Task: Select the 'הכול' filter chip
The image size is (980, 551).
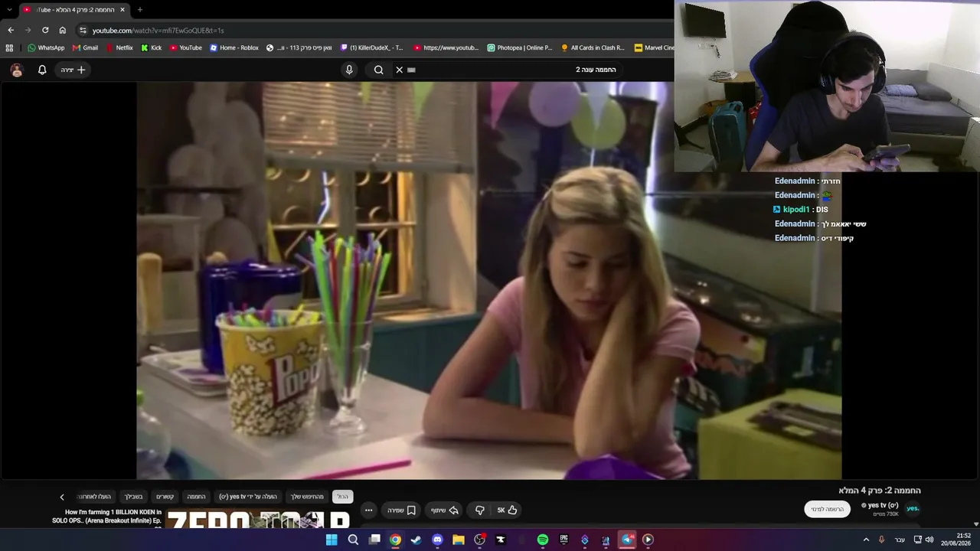Action: point(342,497)
